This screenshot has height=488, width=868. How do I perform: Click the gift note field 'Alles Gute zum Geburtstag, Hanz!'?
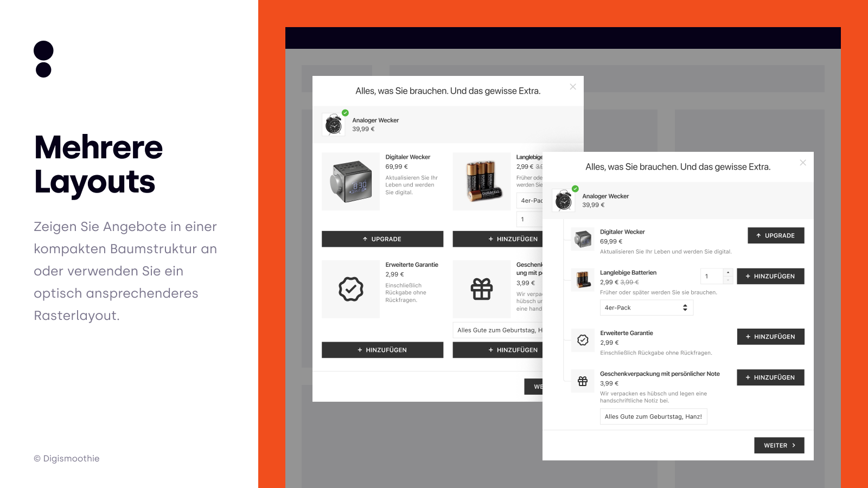click(x=653, y=416)
